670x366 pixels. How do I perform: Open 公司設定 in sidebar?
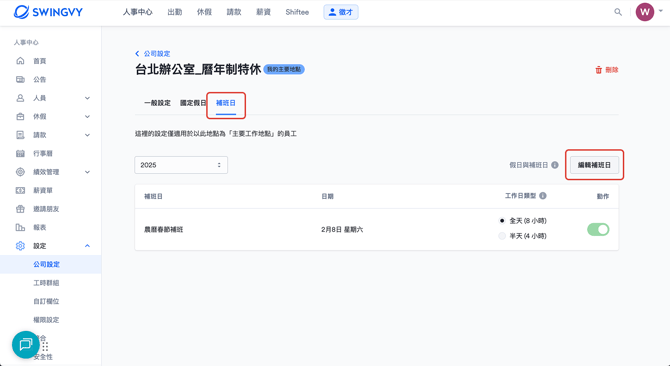coord(47,264)
